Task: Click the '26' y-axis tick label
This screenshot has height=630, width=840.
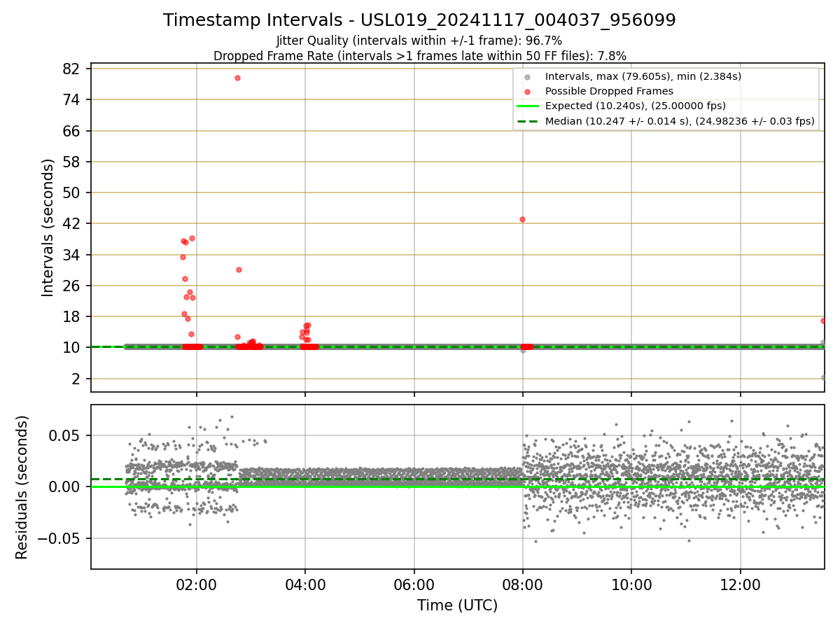Action: 72,286
